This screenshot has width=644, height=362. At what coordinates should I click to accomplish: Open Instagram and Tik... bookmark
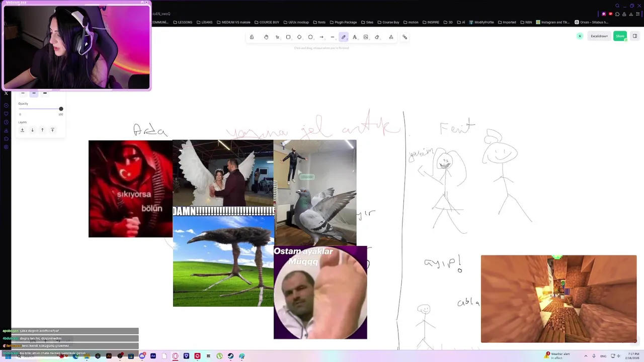(x=553, y=22)
